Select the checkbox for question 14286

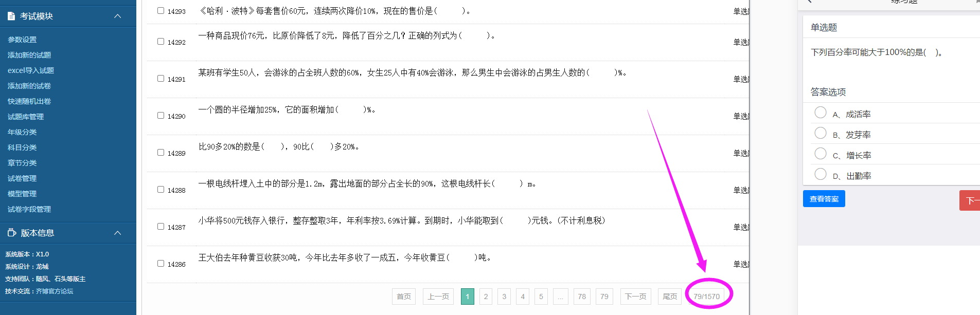tap(161, 264)
